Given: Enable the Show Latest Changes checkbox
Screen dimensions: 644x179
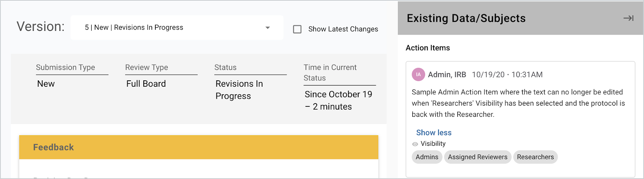Looking at the screenshot, I should [297, 29].
